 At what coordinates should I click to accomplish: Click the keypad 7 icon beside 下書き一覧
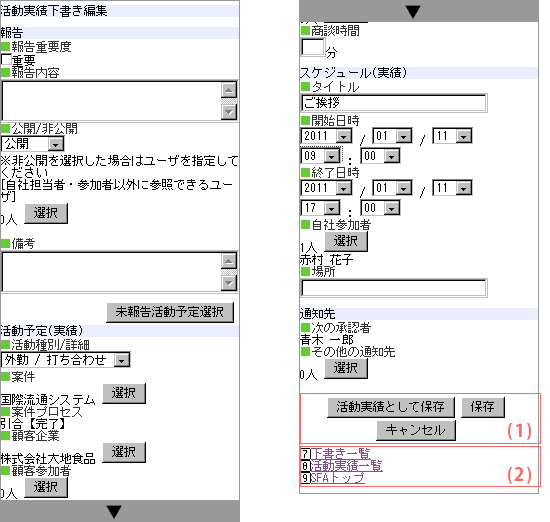pos(306,454)
